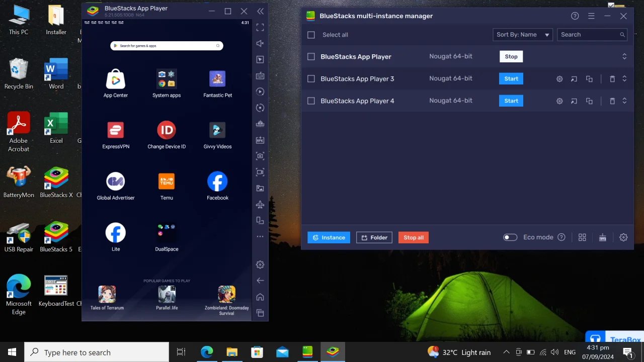
Task: Open more options three-dots in sidebar
Action: [x=260, y=236]
